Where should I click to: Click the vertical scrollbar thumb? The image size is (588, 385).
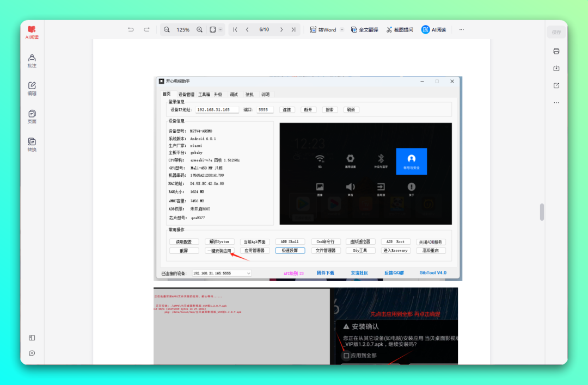coord(542,212)
